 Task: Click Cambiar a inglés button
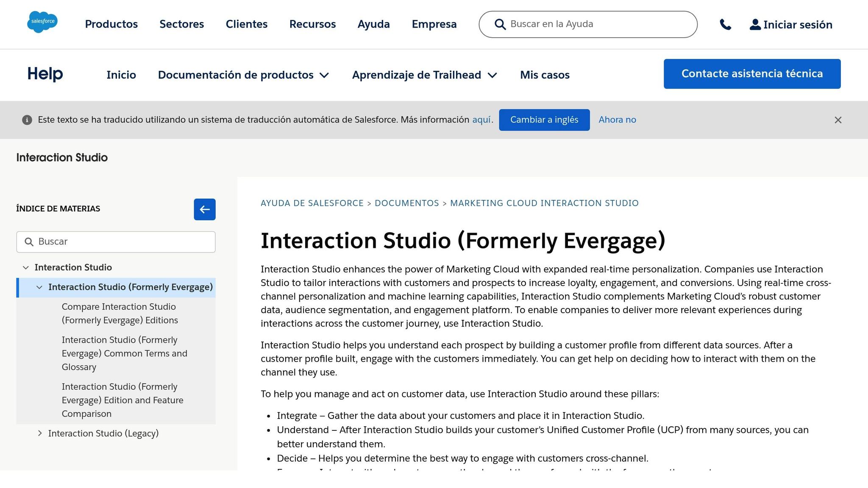(544, 120)
